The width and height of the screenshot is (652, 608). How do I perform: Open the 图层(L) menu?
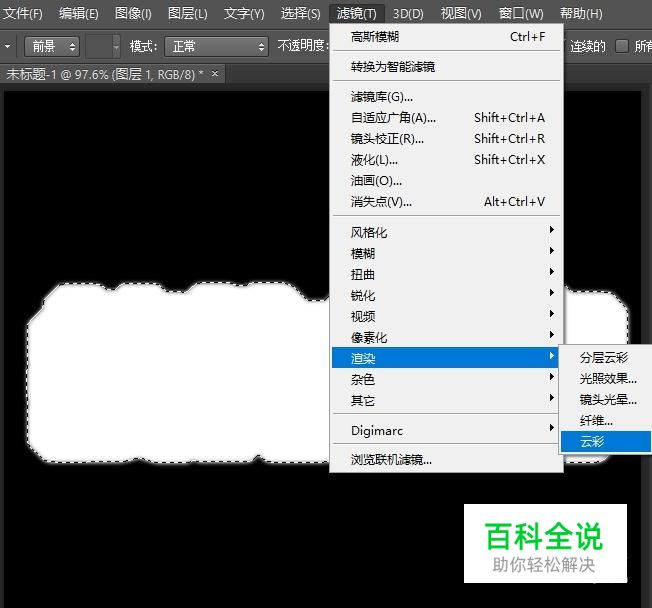tap(188, 14)
